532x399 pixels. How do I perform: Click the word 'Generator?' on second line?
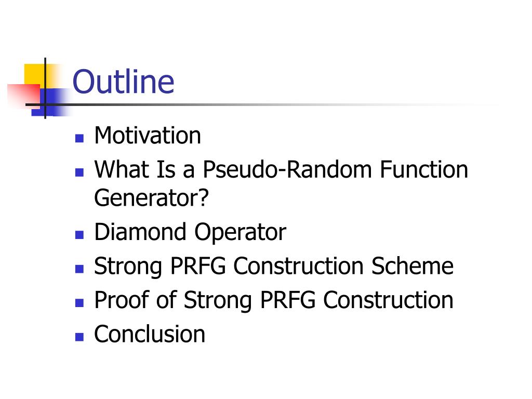151,198
